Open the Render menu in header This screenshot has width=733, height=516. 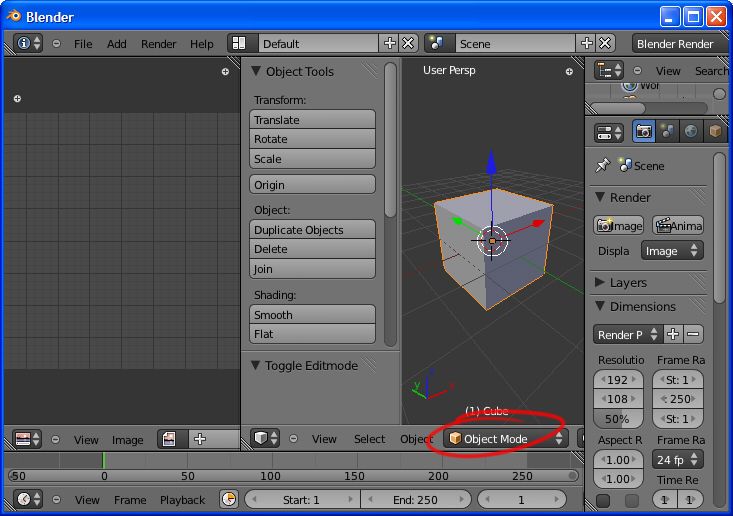pos(158,44)
